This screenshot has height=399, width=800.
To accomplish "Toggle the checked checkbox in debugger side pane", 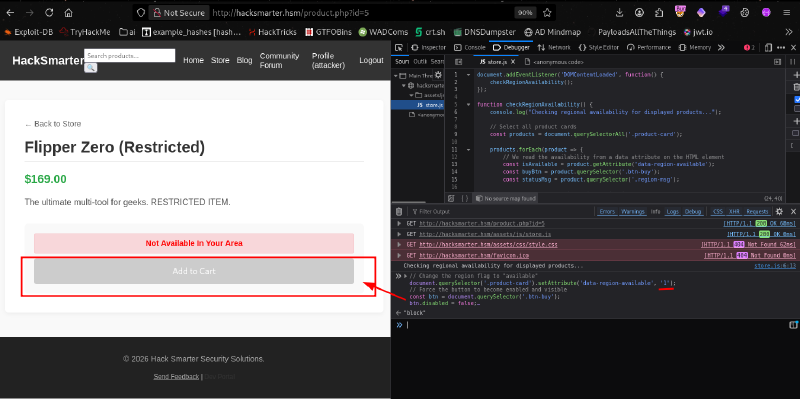I will 797,99.
